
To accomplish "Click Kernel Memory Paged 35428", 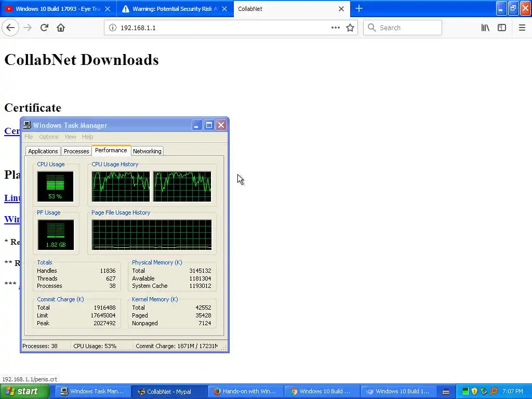I will (203, 315).
